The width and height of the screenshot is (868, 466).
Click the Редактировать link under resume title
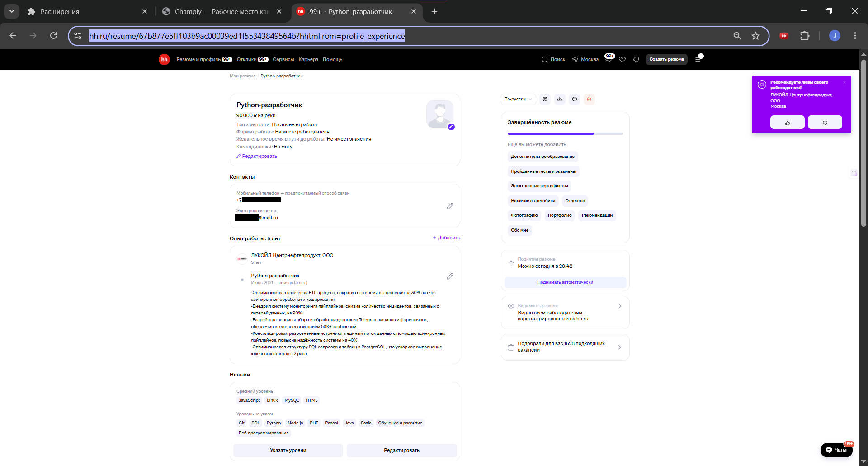pyautogui.click(x=256, y=156)
